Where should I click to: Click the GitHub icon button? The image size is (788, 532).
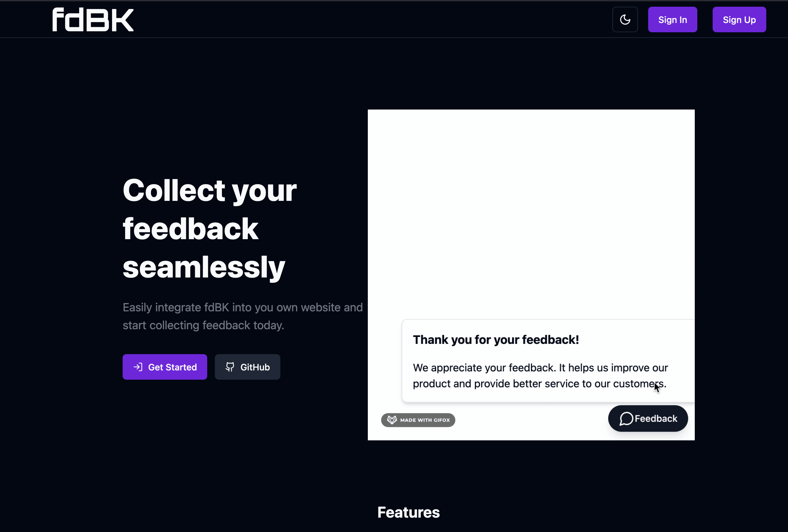tap(229, 366)
